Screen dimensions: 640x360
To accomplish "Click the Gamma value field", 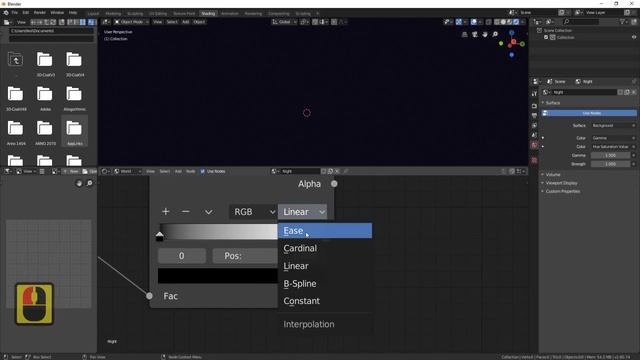I will [x=610, y=156].
